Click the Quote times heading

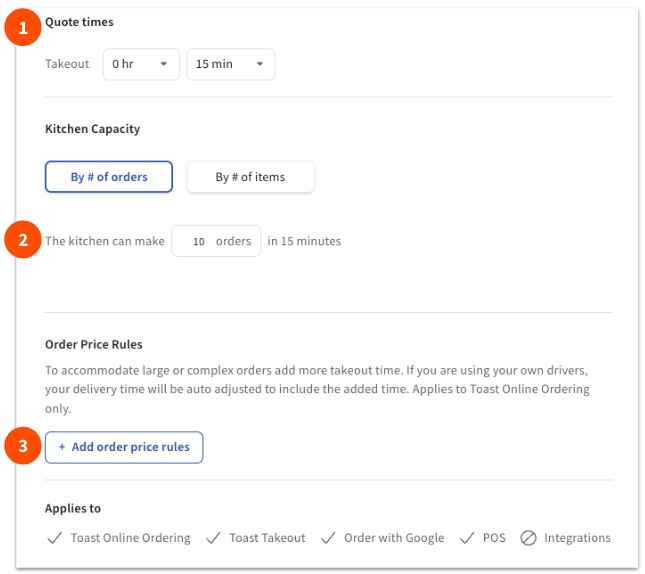(x=79, y=22)
